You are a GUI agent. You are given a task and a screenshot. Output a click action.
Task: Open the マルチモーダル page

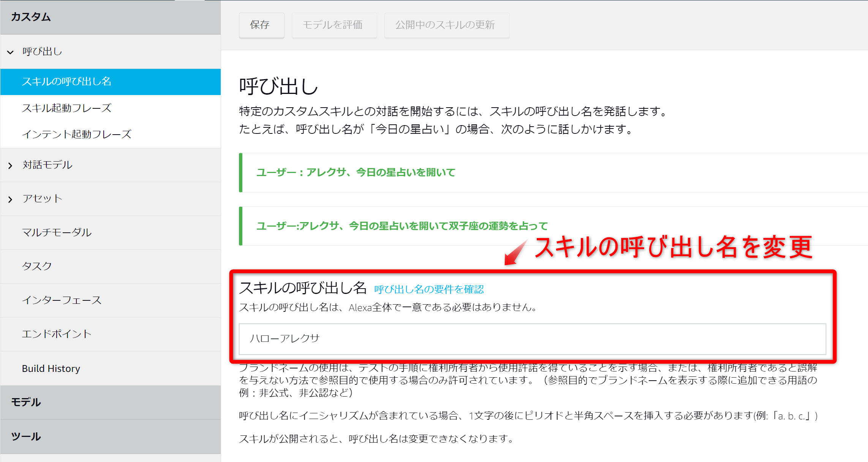(57, 232)
